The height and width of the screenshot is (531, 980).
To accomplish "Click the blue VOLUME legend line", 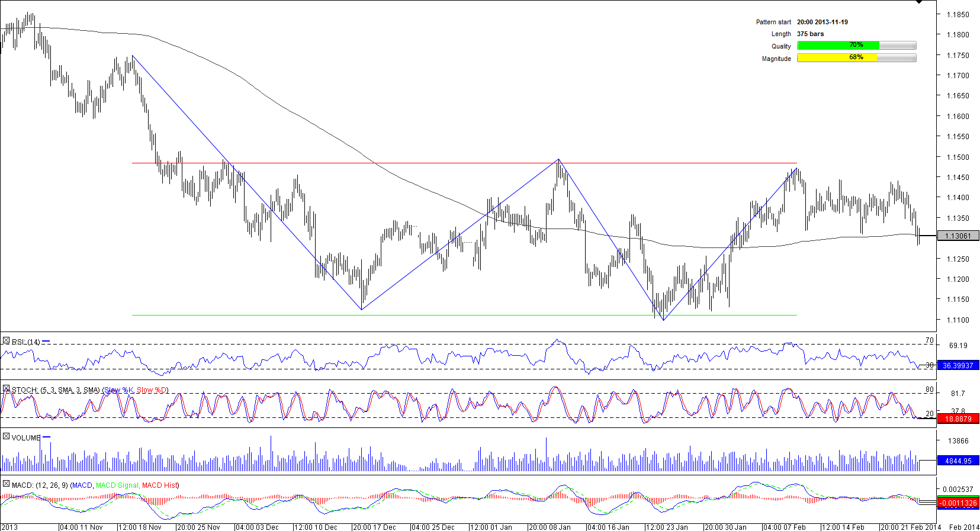I will 47,437.
